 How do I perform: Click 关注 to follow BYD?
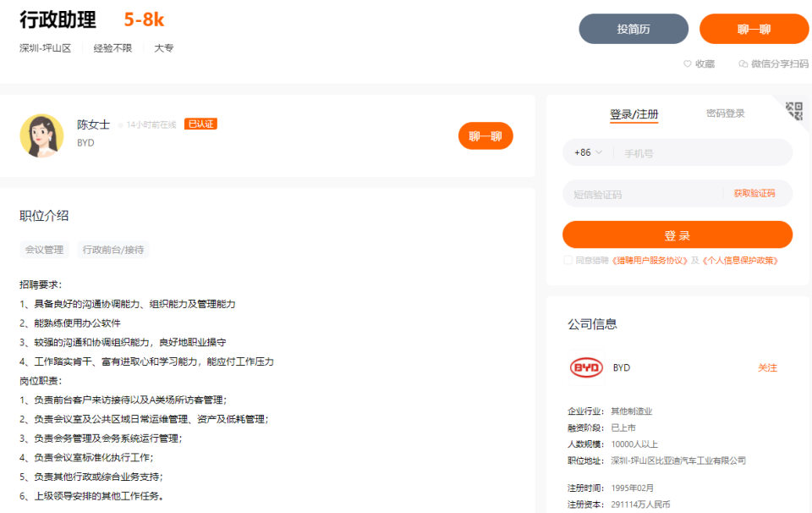click(x=767, y=367)
